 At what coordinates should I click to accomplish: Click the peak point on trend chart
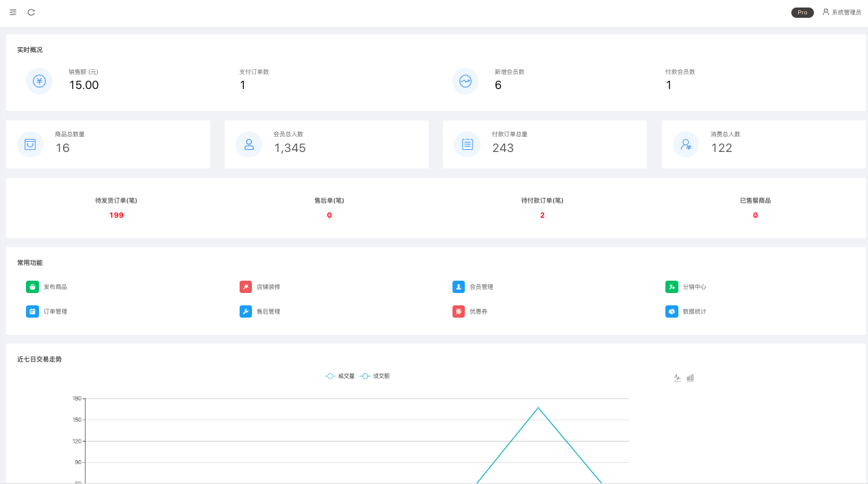click(x=538, y=408)
